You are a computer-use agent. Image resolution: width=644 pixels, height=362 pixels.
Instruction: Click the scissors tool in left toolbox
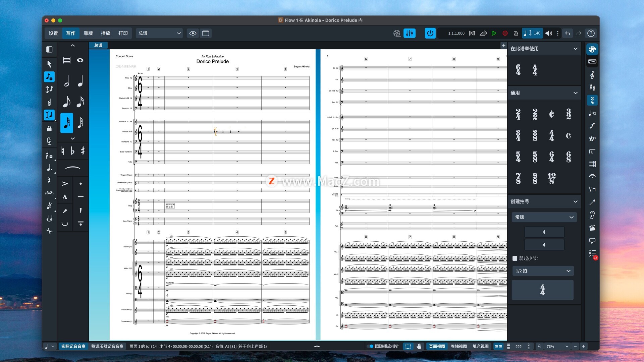pos(49,231)
